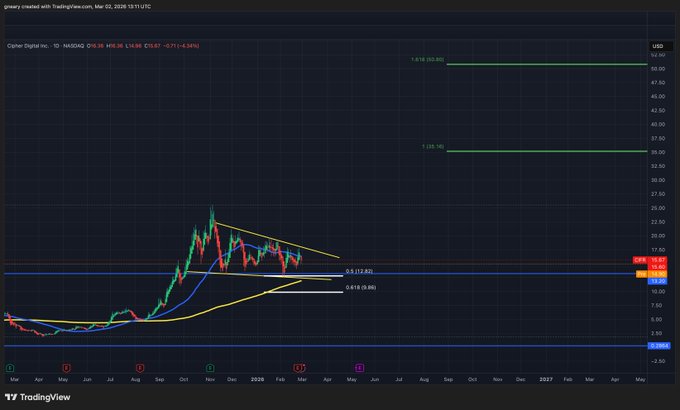
Task: Click the Cipher Digital Inc. symbol title
Action: point(28,46)
